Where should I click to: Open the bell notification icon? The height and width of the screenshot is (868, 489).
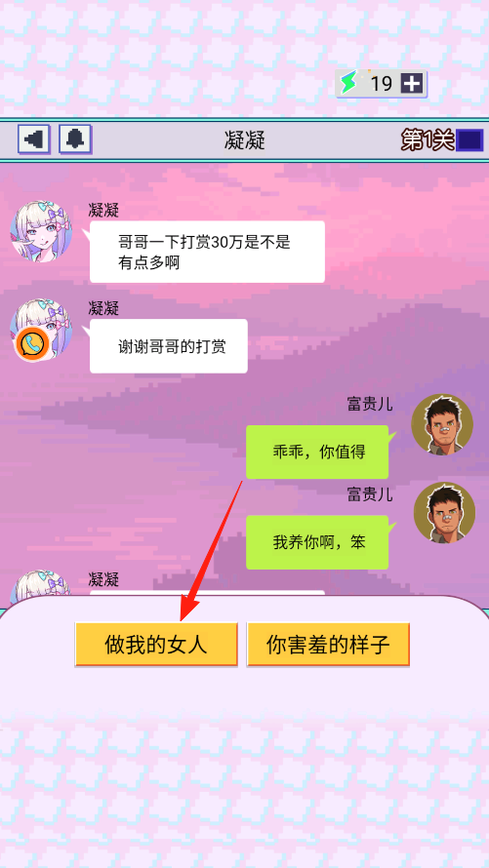point(75,139)
